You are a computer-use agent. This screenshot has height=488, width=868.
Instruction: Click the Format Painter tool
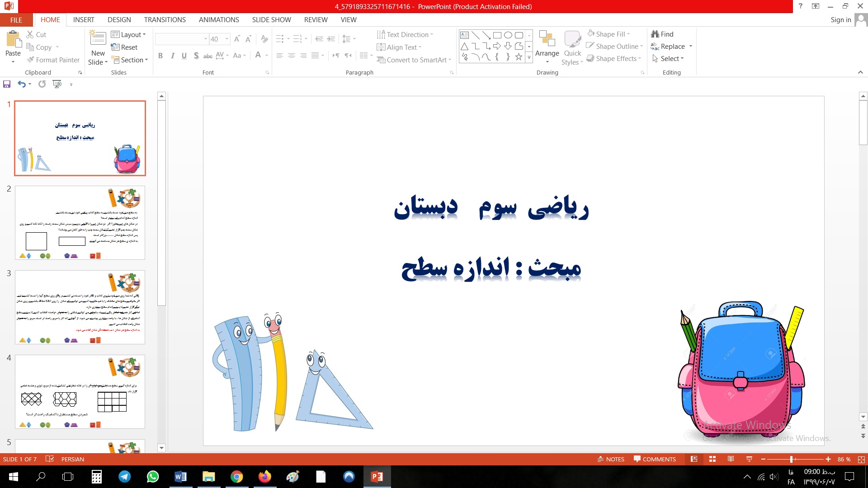tap(53, 60)
